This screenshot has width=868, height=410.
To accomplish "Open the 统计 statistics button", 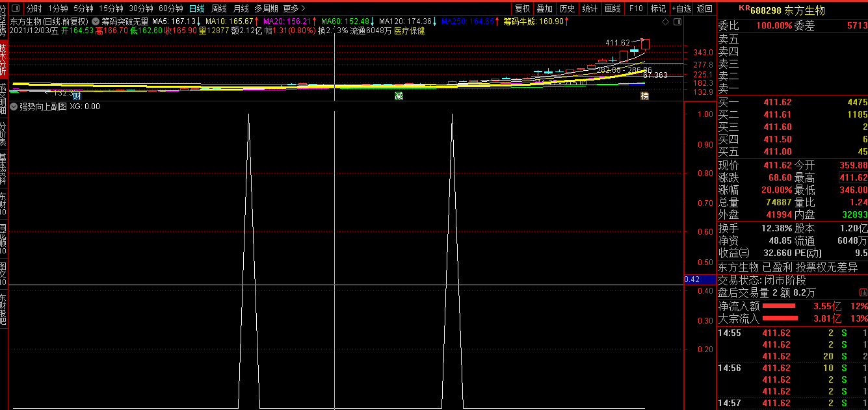I will [x=590, y=8].
